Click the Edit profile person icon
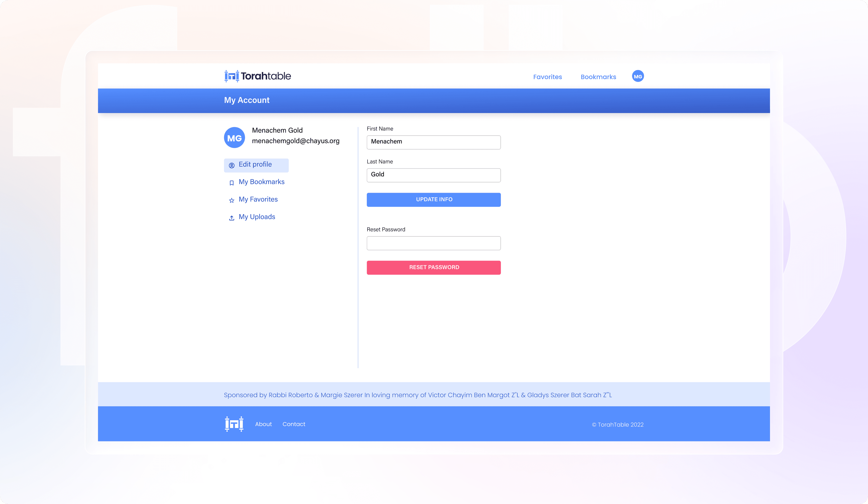 point(231,165)
